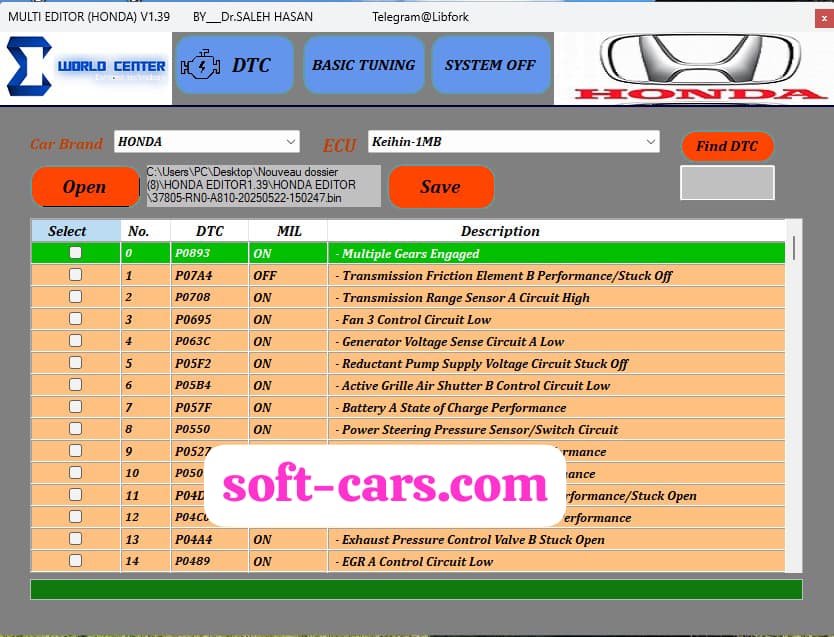
Task: Click the OFF MIL value for P07A4
Action: 265,275
